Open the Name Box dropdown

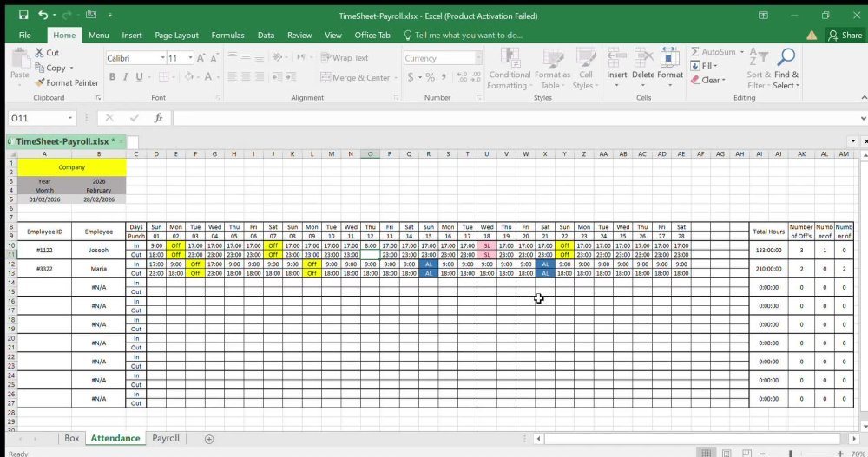pos(70,118)
